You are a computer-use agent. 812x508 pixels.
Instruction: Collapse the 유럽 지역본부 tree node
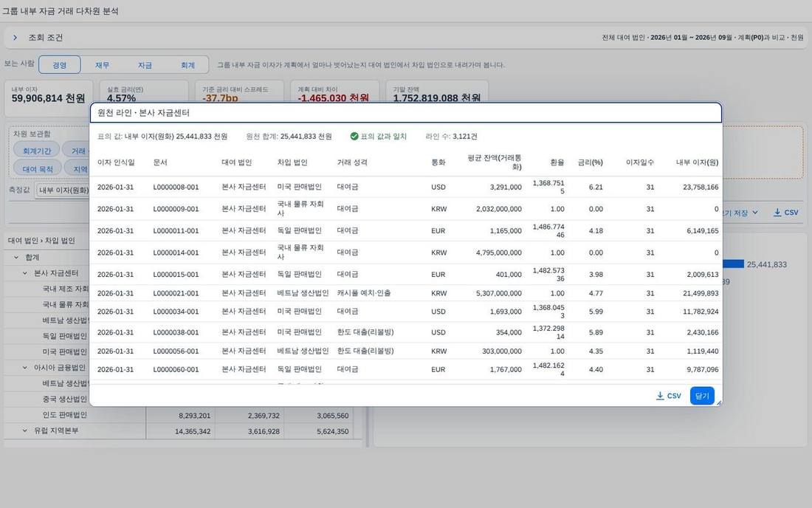[x=24, y=430]
